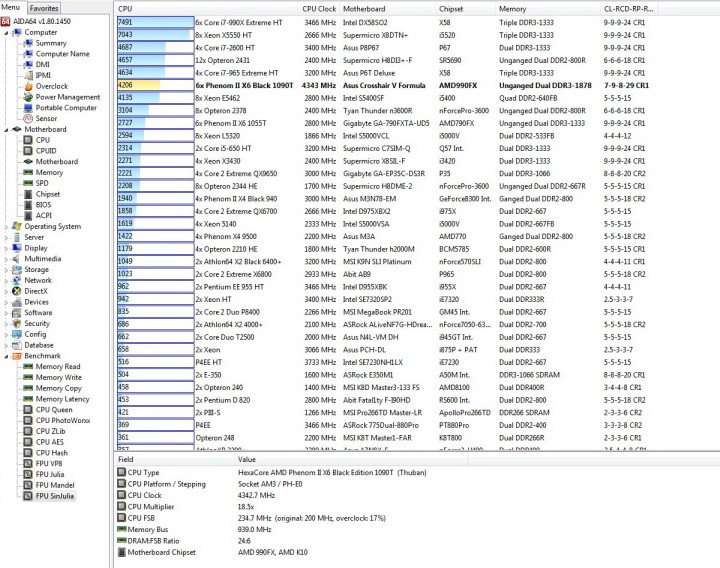The image size is (720, 568).
Task: Sort by the CPU Clock column header
Action: pos(319,9)
